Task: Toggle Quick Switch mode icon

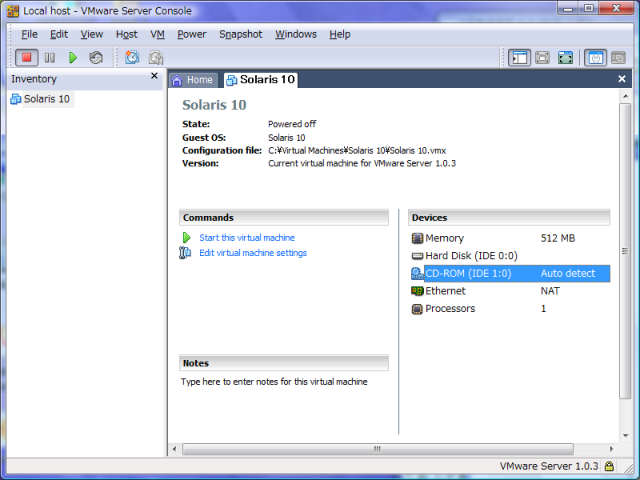Action: coord(542,58)
